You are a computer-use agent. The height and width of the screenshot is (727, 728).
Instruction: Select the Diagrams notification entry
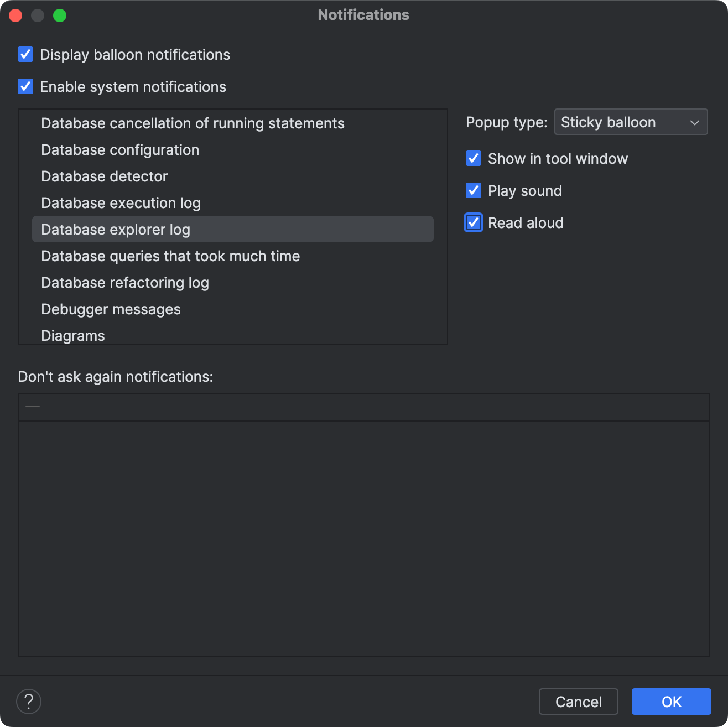[72, 335]
